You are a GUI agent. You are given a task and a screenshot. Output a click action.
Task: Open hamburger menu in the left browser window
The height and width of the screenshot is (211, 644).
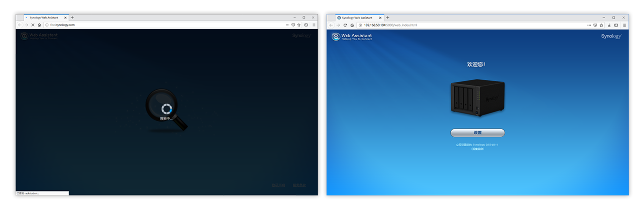coord(314,25)
